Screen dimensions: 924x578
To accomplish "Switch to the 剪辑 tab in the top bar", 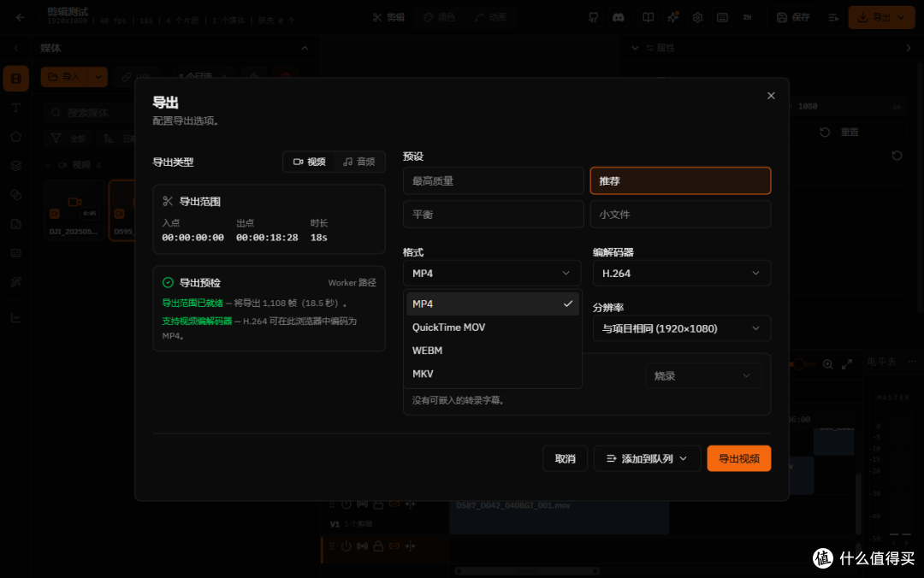I will (389, 17).
